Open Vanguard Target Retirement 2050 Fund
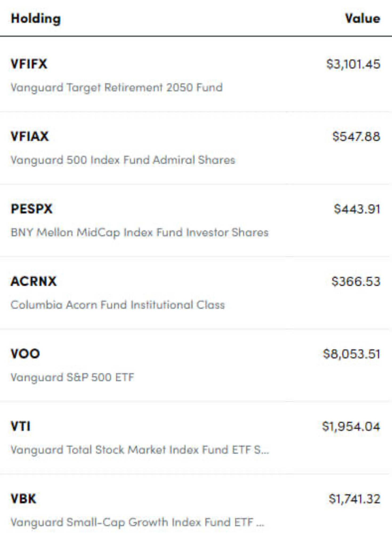Viewport: 392px width, 546px height. pos(116,88)
